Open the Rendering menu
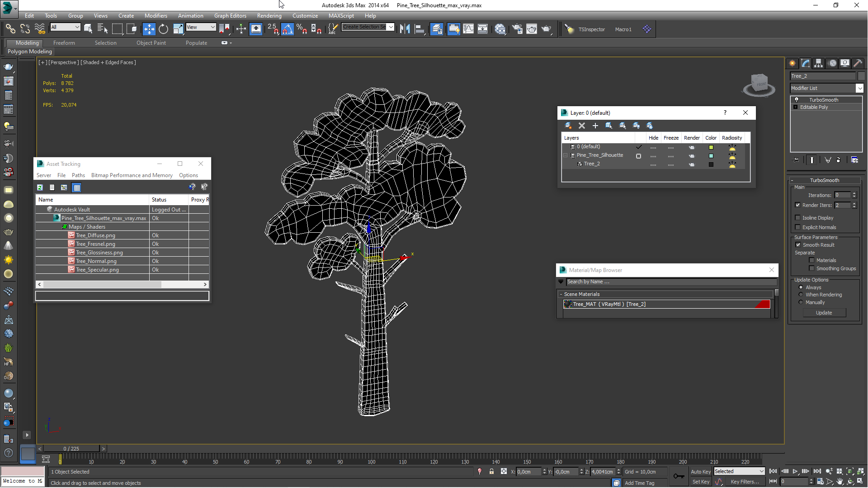Screen dimensions: 868x488 click(x=269, y=16)
